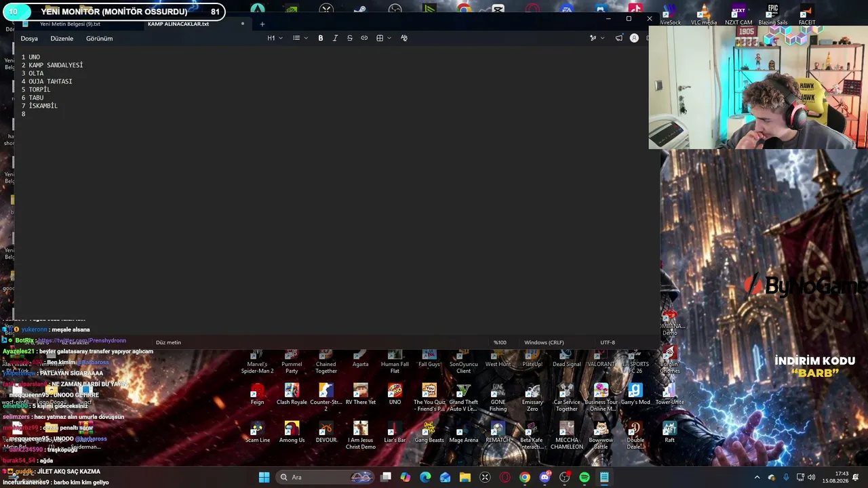The height and width of the screenshot is (488, 868).
Task: Switch to Notepad on the taskbar
Action: pyautogui.click(x=604, y=477)
